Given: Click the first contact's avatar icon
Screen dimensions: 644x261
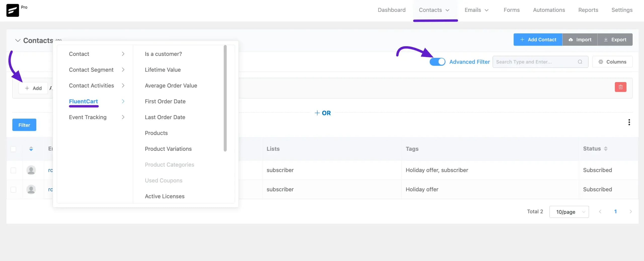Looking at the screenshot, I should click(x=31, y=170).
